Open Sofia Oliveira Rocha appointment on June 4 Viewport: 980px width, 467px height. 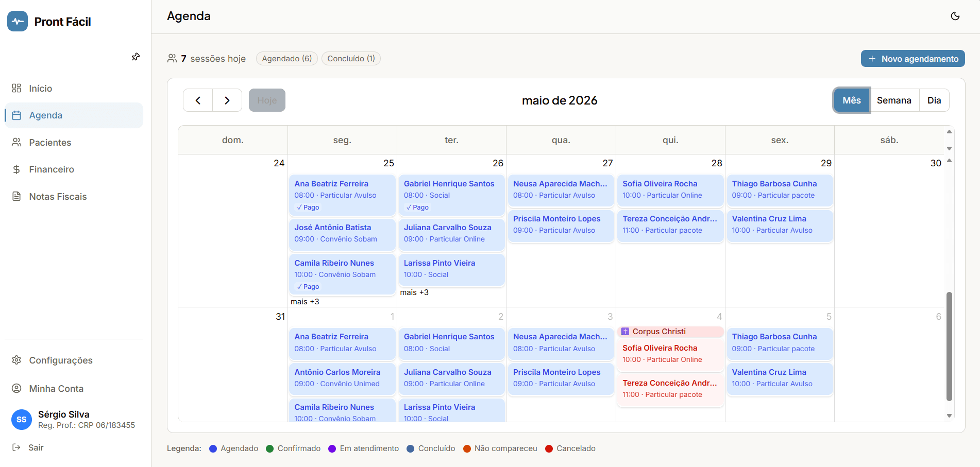pyautogui.click(x=670, y=354)
